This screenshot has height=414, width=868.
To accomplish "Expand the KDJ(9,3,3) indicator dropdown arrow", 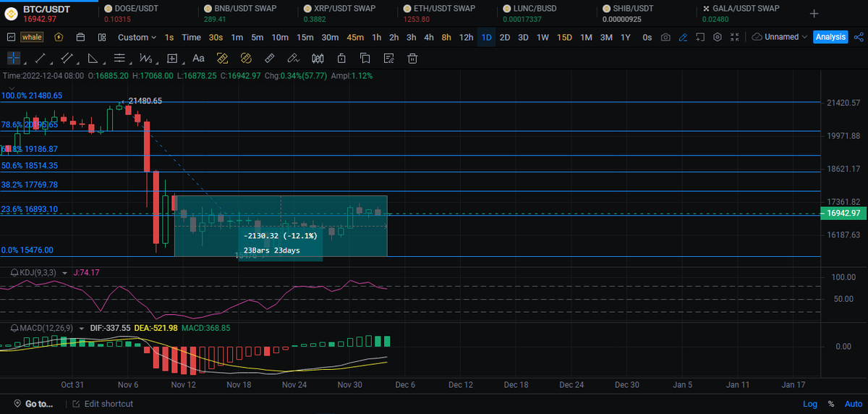I will pos(65,273).
